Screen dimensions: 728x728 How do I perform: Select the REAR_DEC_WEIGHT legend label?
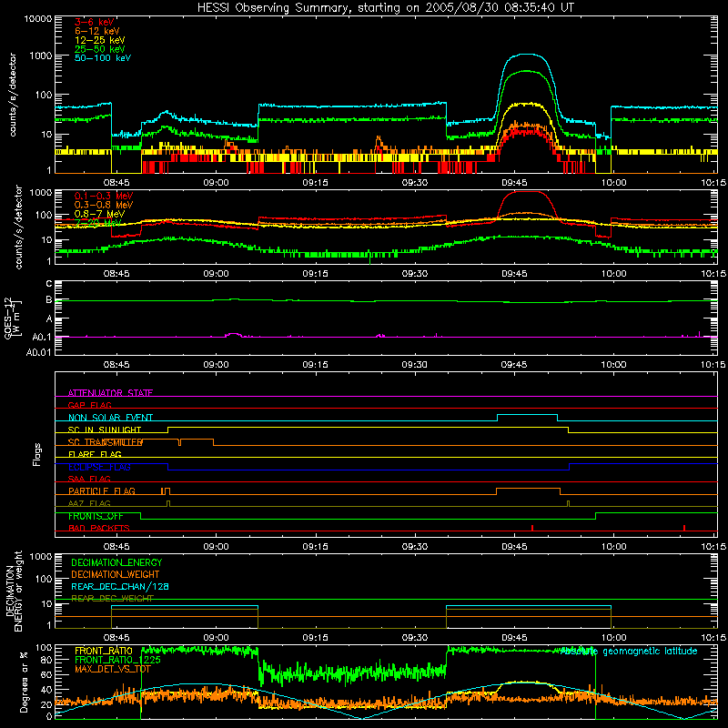click(x=112, y=599)
